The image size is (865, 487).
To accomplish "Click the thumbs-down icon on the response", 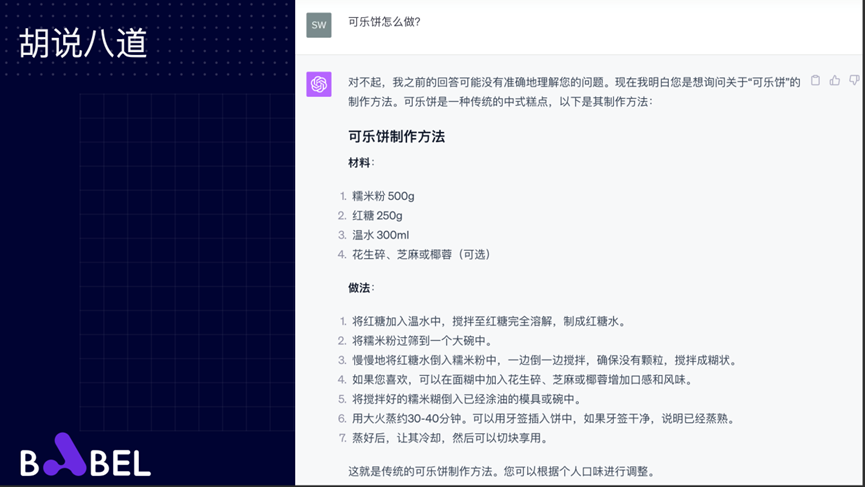I will click(x=854, y=81).
